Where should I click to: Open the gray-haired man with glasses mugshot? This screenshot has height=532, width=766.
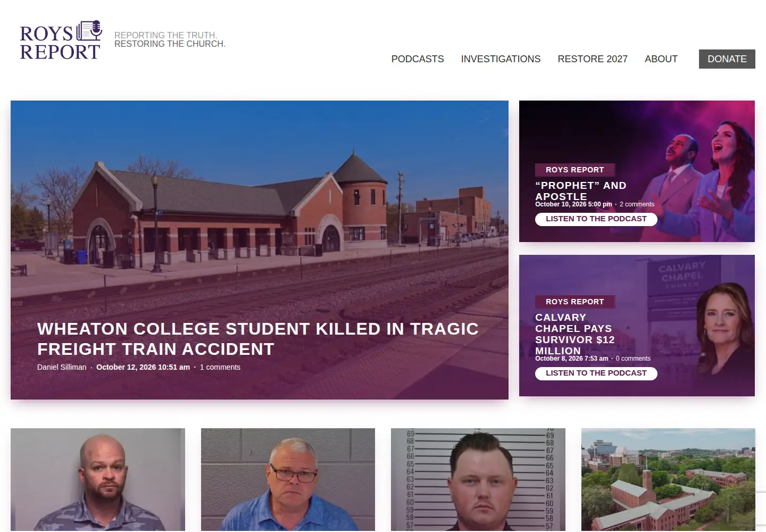click(288, 479)
